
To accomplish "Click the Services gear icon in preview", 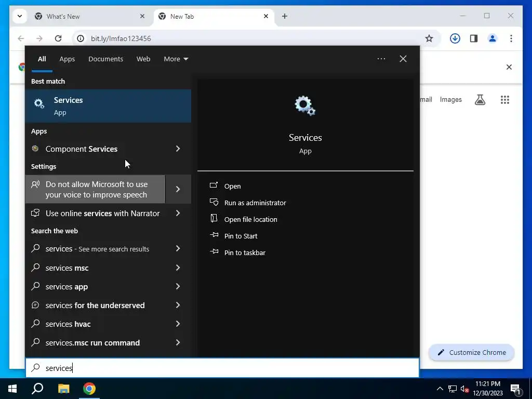I will click(x=305, y=106).
